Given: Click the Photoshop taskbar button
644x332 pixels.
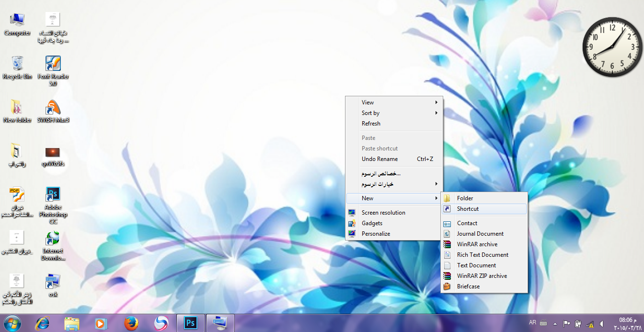Looking at the screenshot, I should coord(190,323).
